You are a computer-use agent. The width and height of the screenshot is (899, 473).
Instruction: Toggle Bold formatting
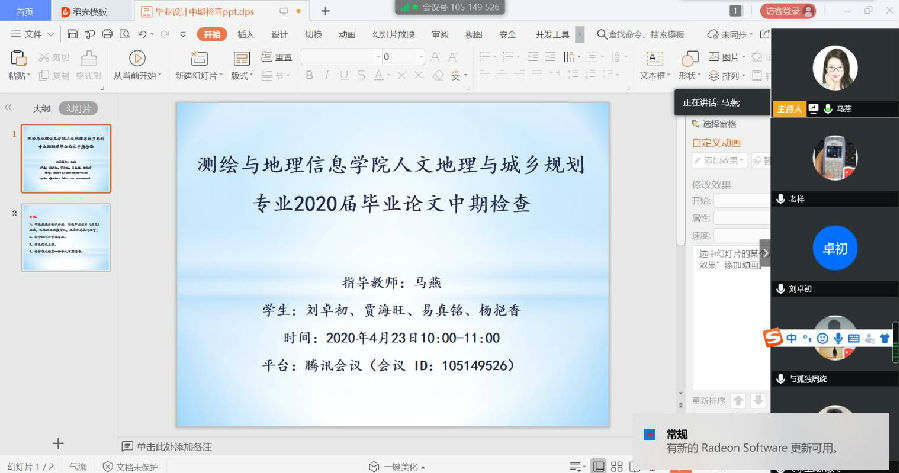pos(310,75)
